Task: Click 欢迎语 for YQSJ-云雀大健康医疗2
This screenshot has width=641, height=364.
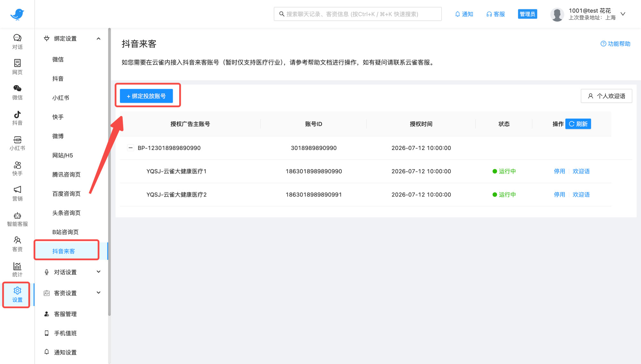Action: pos(581,194)
